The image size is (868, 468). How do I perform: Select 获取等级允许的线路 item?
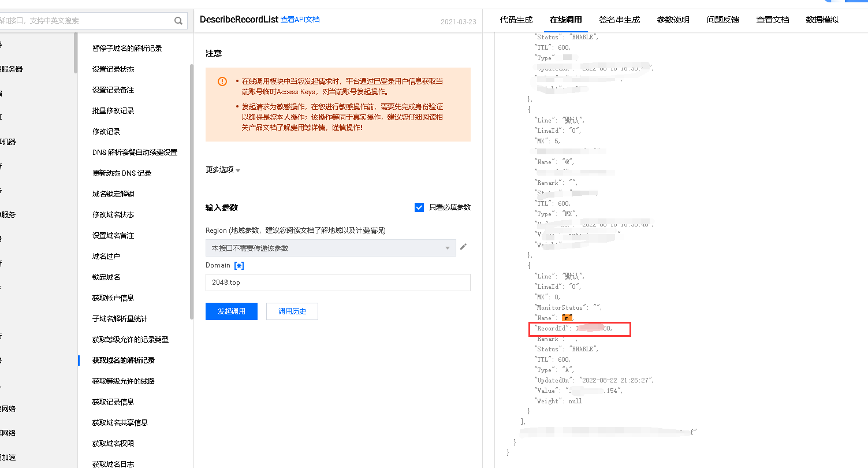124,381
